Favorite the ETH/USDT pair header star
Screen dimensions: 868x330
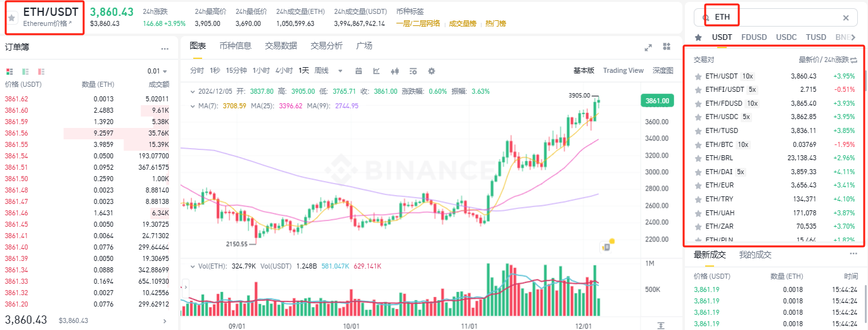[x=11, y=17]
